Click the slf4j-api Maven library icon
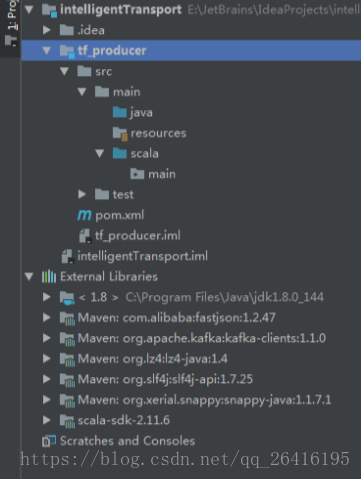Screen dimensions: 361x479 click(67, 380)
